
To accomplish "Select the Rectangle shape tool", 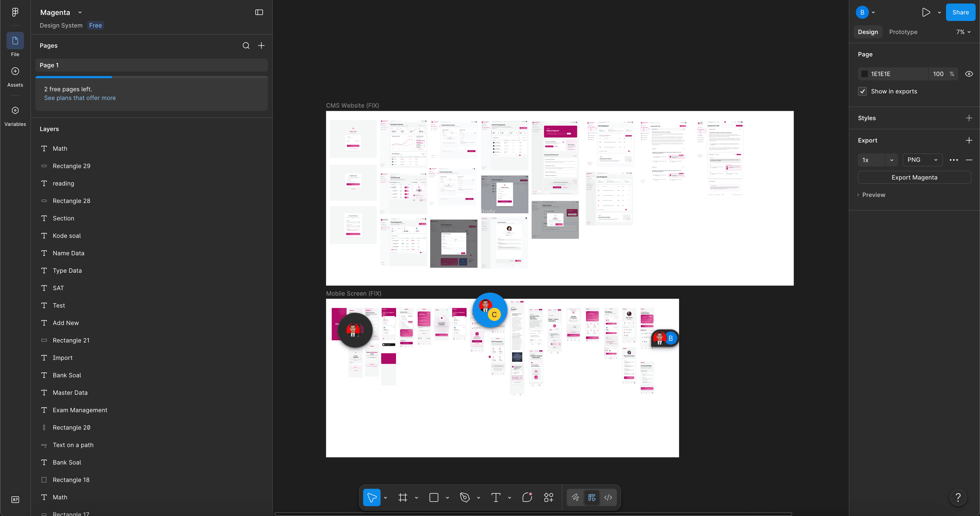I will tap(434, 497).
